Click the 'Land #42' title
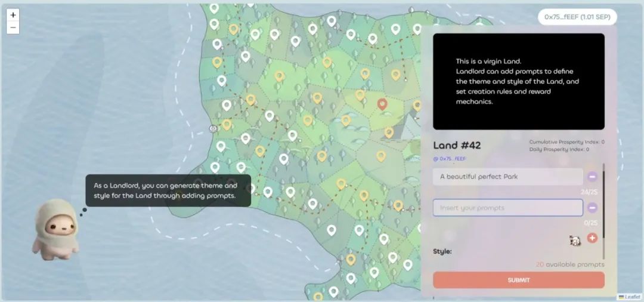The width and height of the screenshot is (644, 302). (x=457, y=146)
